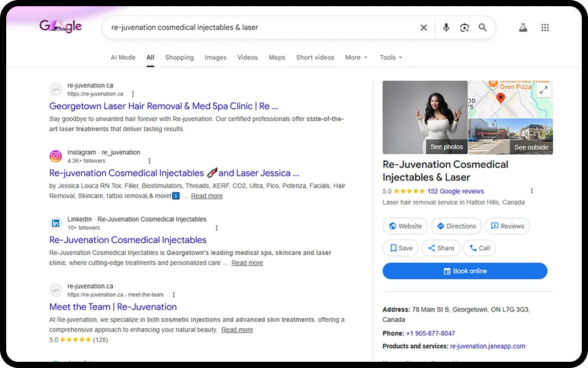The width and height of the screenshot is (588, 368).
Task: Read more on the Instagram result
Action: coord(207,196)
